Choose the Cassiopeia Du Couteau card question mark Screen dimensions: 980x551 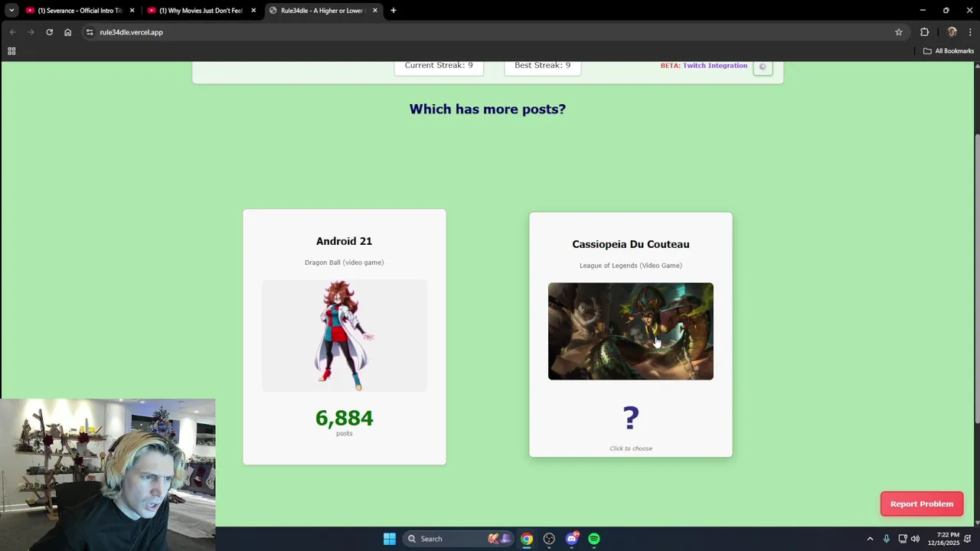[631, 418]
